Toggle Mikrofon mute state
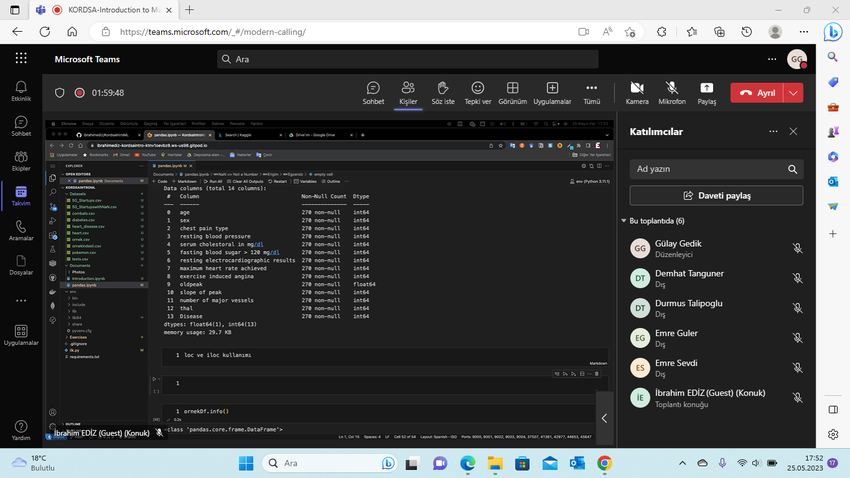The image size is (850, 478). point(672,93)
